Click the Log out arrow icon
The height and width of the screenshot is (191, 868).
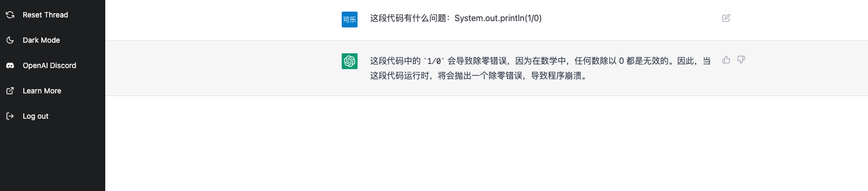pyautogui.click(x=10, y=116)
